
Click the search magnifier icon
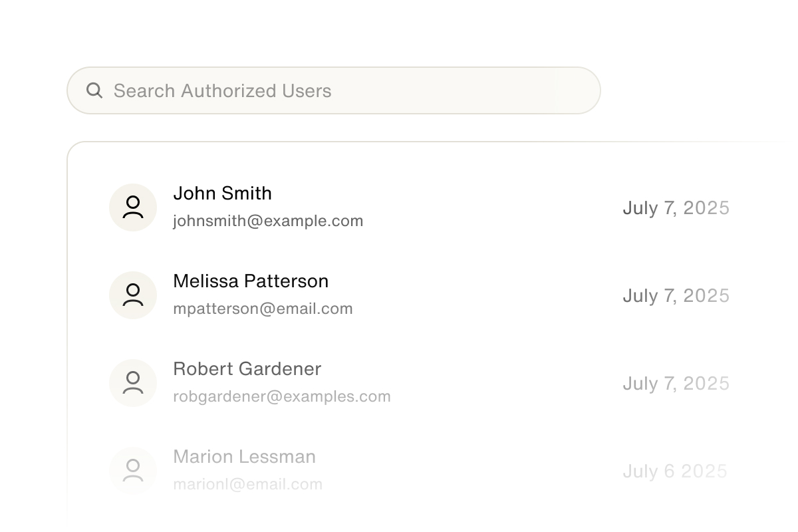click(x=94, y=90)
